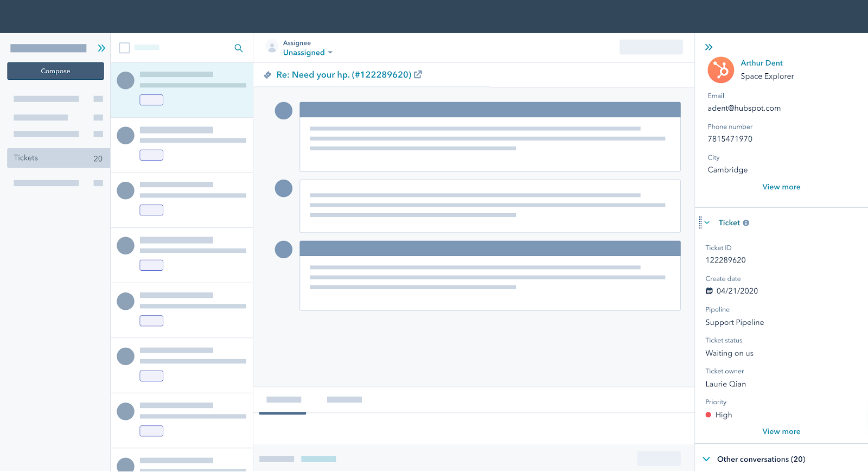Image resolution: width=868 pixels, height=472 pixels.
Task: Click View more under contact City field
Action: pos(781,187)
